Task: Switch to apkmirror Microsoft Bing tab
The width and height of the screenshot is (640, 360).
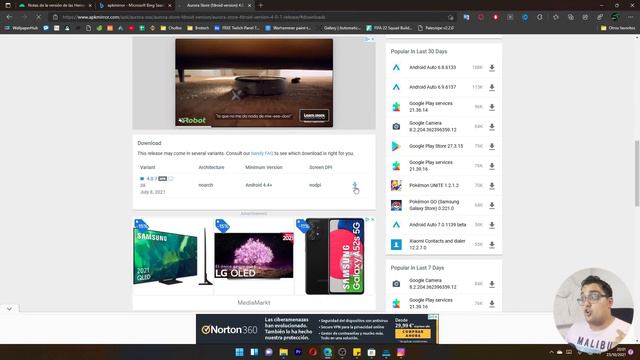Action: (135, 5)
